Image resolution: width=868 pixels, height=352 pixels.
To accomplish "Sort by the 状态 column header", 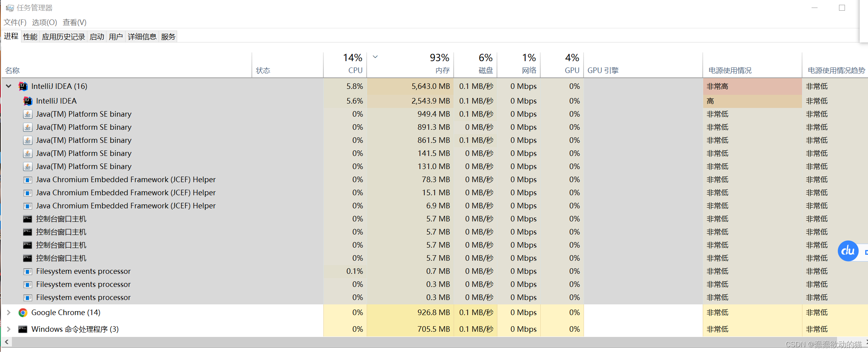I will point(288,65).
